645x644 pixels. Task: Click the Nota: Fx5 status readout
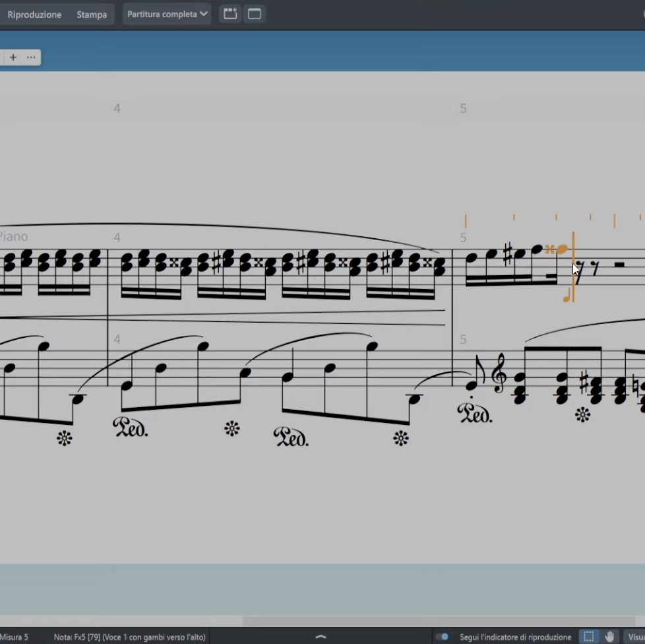[129, 637]
